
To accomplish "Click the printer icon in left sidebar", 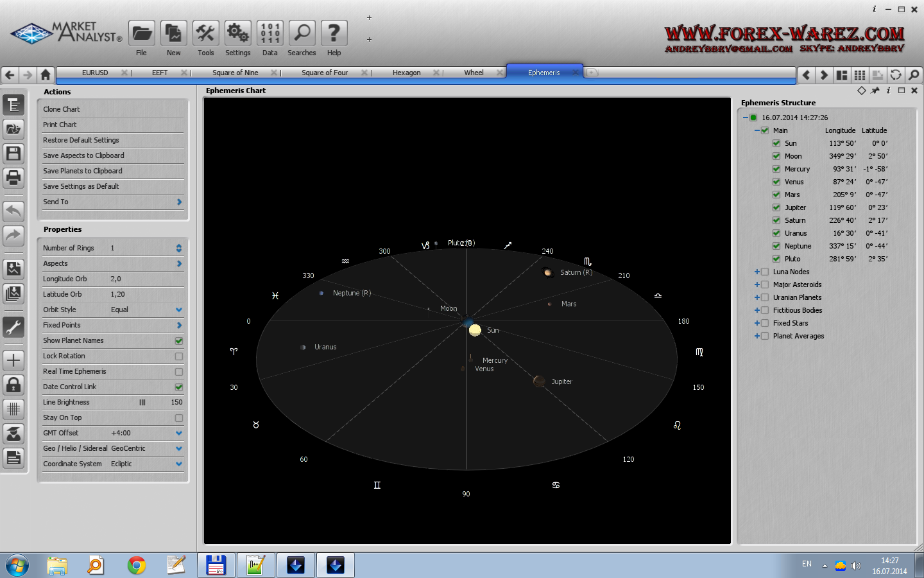I will coord(13,177).
